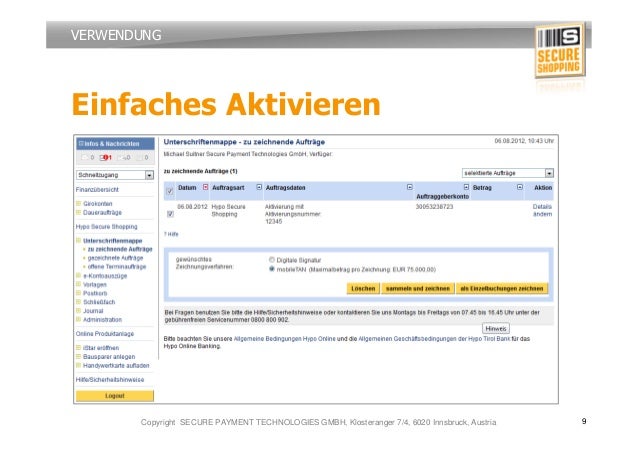Click iStar eröffnen in the sidebar
The height and width of the screenshot is (451, 638).
click(x=101, y=348)
